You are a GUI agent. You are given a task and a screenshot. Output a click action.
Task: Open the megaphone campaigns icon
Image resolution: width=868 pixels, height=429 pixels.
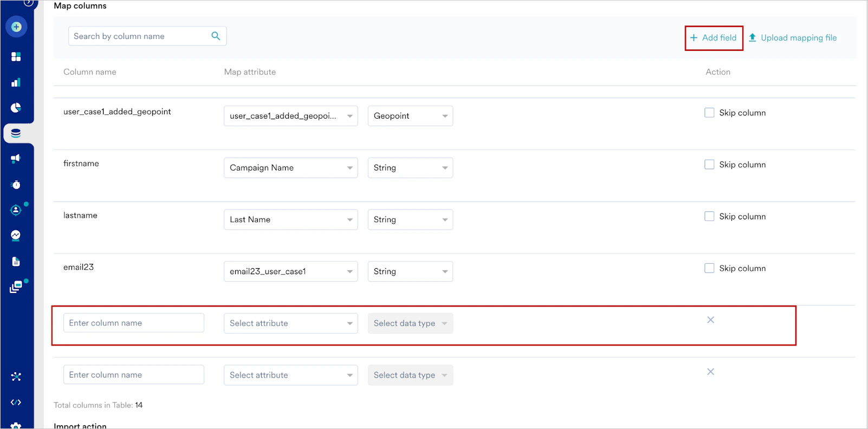(x=16, y=159)
